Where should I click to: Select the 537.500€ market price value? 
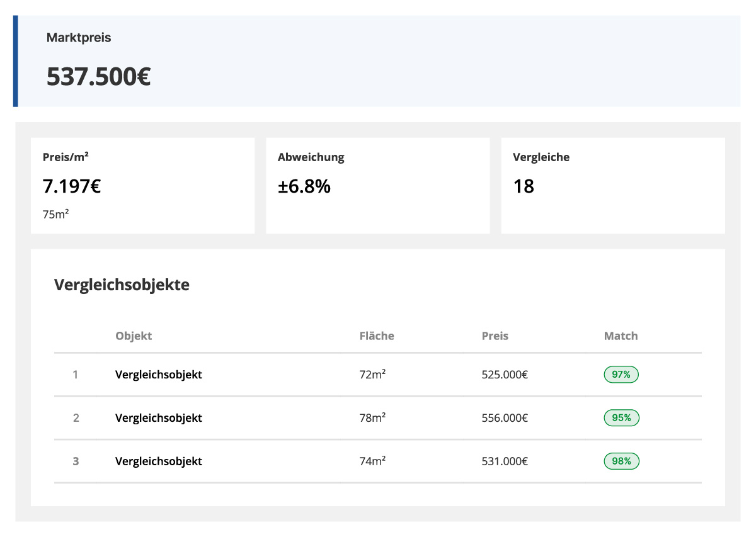[x=98, y=77]
